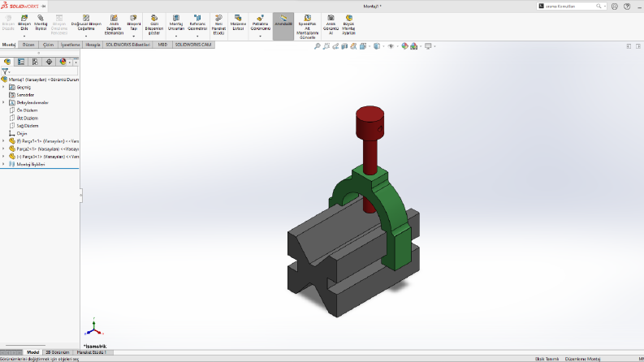644x362 pixels.
Task: Switch to the İşaretleme ribbon tab
Action: point(70,45)
